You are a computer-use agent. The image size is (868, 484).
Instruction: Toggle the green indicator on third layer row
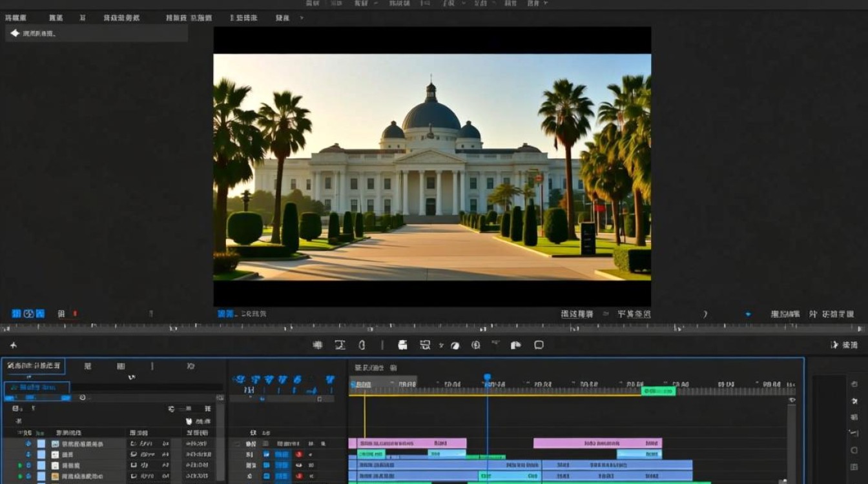pos(19,465)
